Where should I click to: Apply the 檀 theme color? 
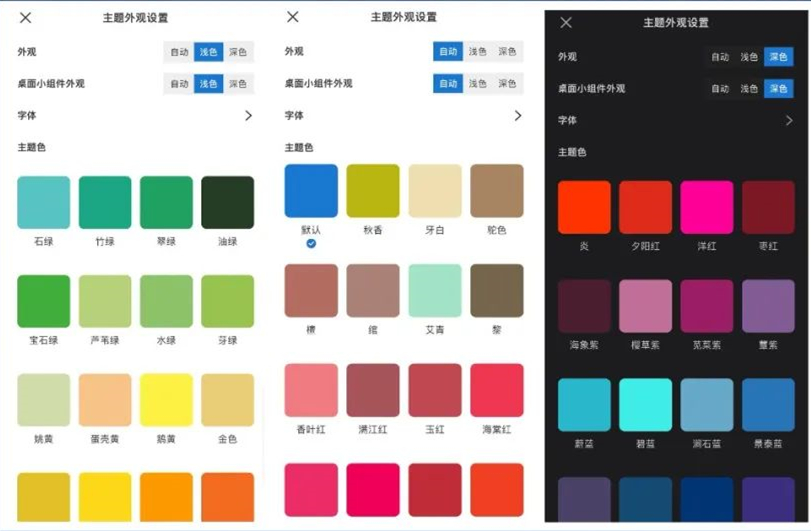pyautogui.click(x=311, y=291)
